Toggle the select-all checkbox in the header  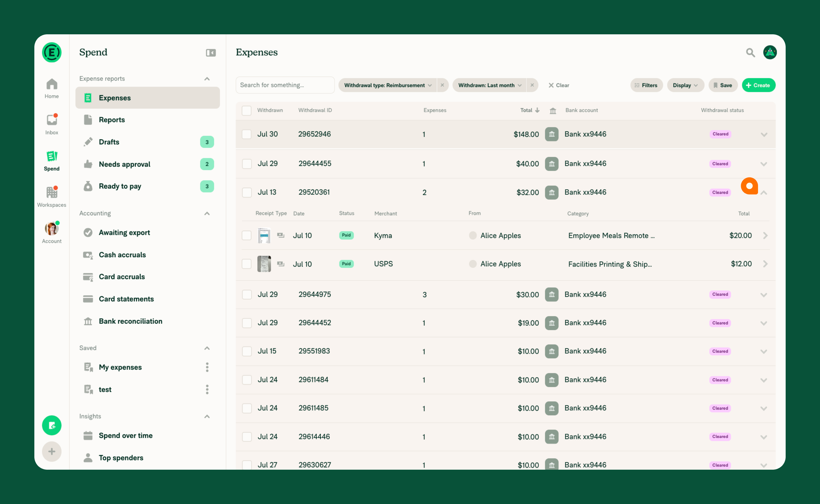[247, 111]
